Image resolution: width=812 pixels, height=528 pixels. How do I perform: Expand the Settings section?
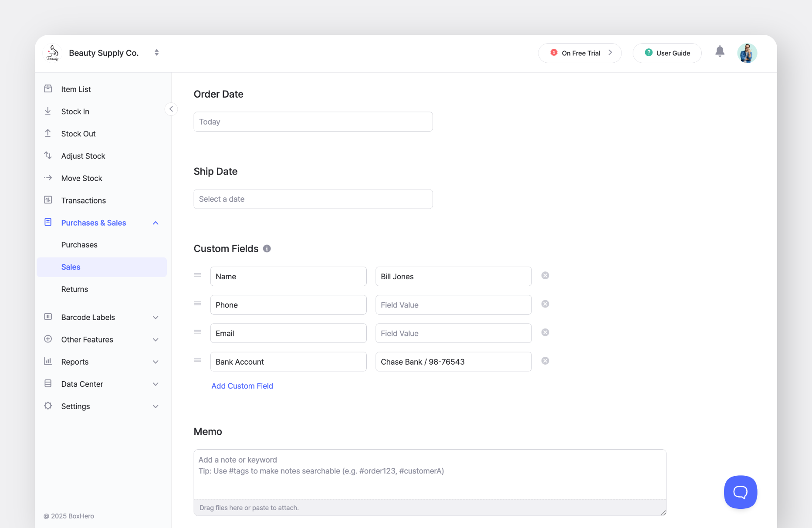click(156, 406)
